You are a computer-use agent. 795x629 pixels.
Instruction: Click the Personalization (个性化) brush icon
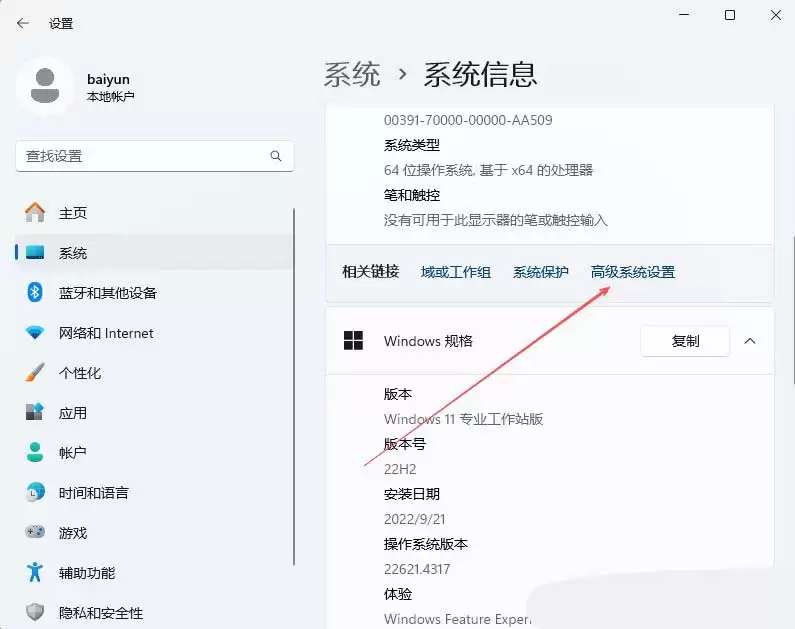pyautogui.click(x=35, y=373)
